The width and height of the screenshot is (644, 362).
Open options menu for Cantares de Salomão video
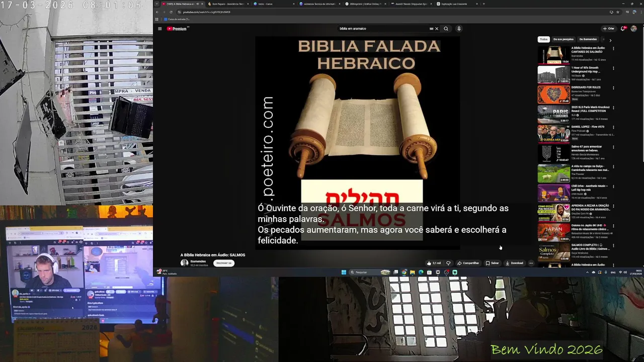tap(613, 48)
